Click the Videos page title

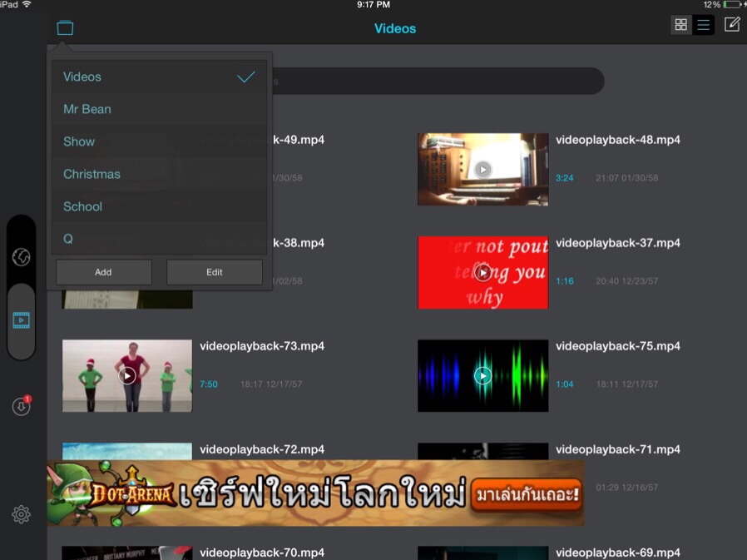click(395, 28)
